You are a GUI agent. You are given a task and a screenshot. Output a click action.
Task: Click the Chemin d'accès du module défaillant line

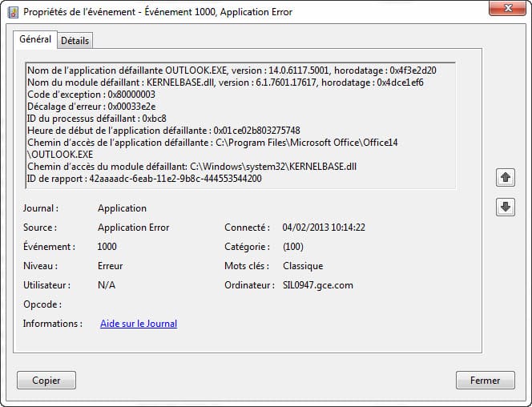191,167
